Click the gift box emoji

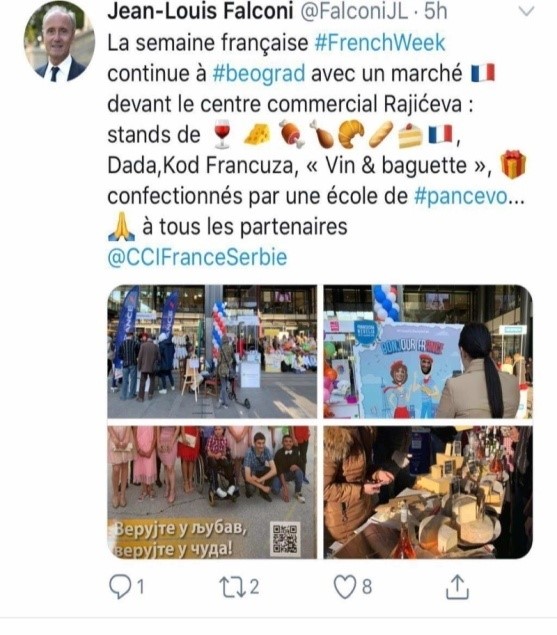click(513, 164)
